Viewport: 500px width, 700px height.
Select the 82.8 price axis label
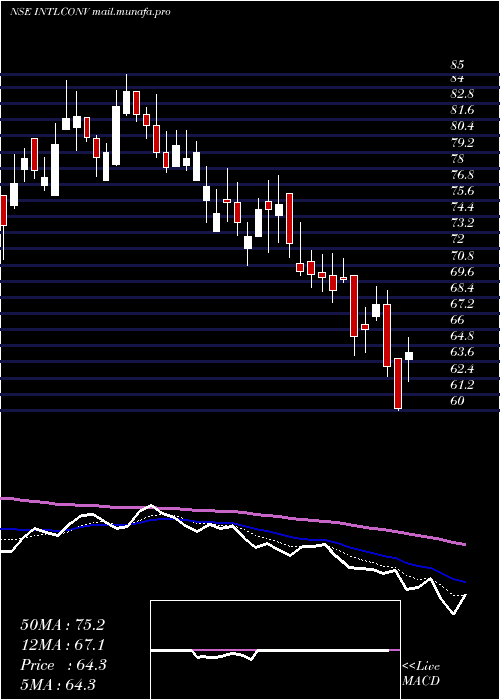click(462, 94)
